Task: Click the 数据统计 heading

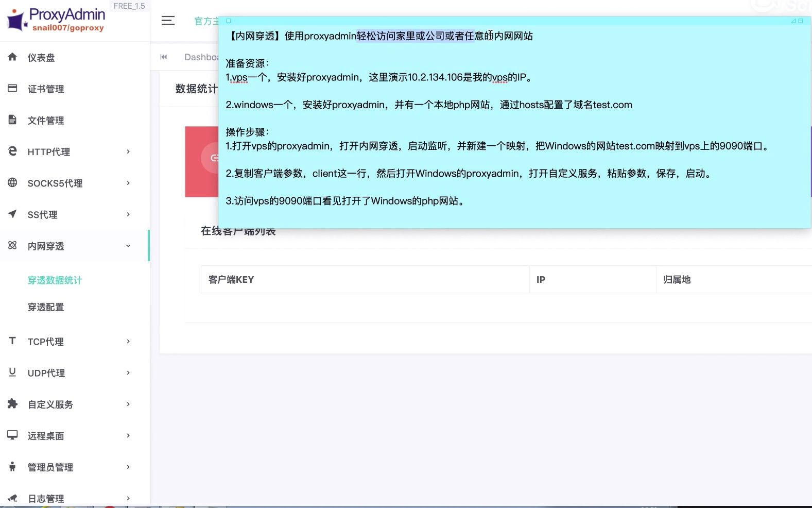Action: coord(196,89)
